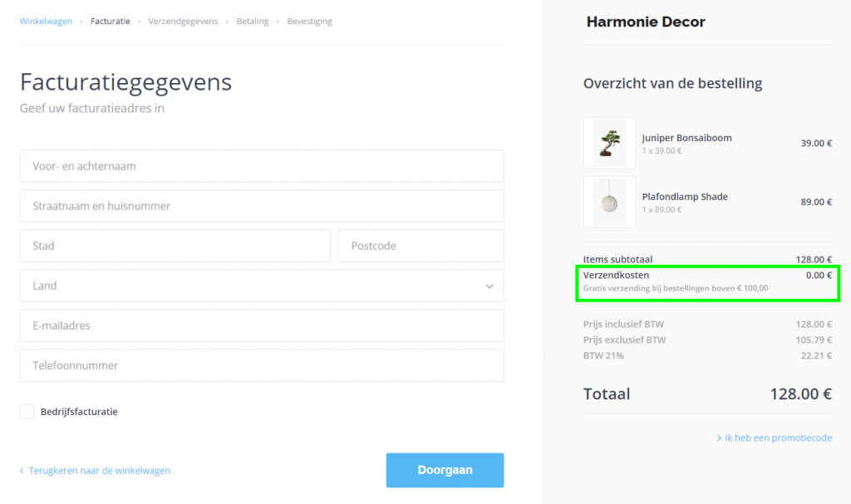Viewport: 851px width, 504px height.
Task: Focus the Telefoonnummer field
Action: (262, 365)
